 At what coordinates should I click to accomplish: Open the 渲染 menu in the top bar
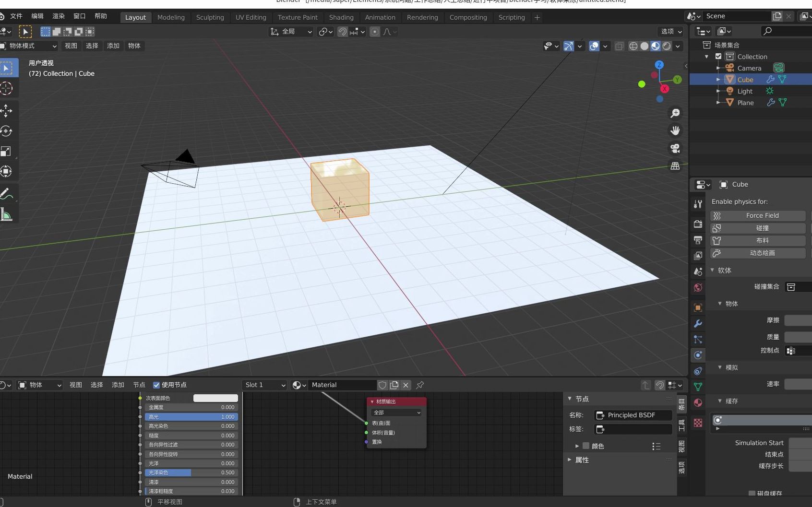[58, 16]
